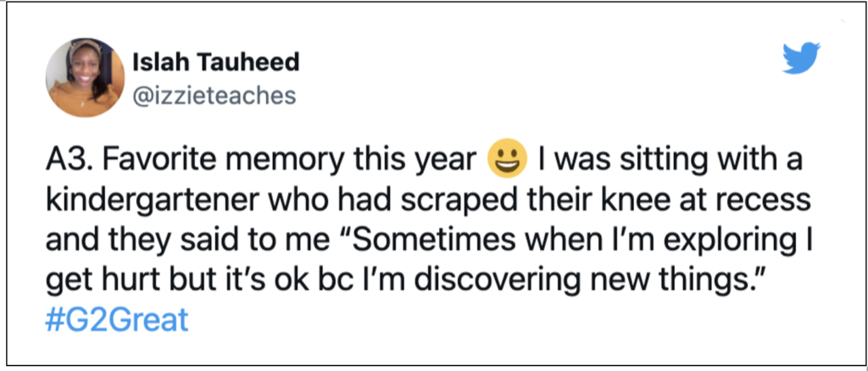The image size is (868, 371).
Task: Click the smiley face emoji in tweet
Action: pos(506,162)
